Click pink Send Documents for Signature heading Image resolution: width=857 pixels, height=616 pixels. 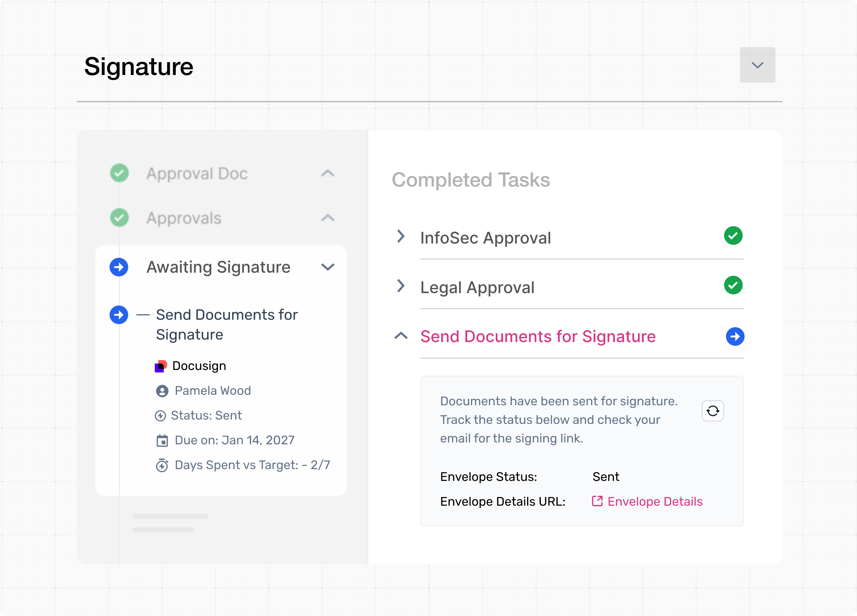(538, 337)
